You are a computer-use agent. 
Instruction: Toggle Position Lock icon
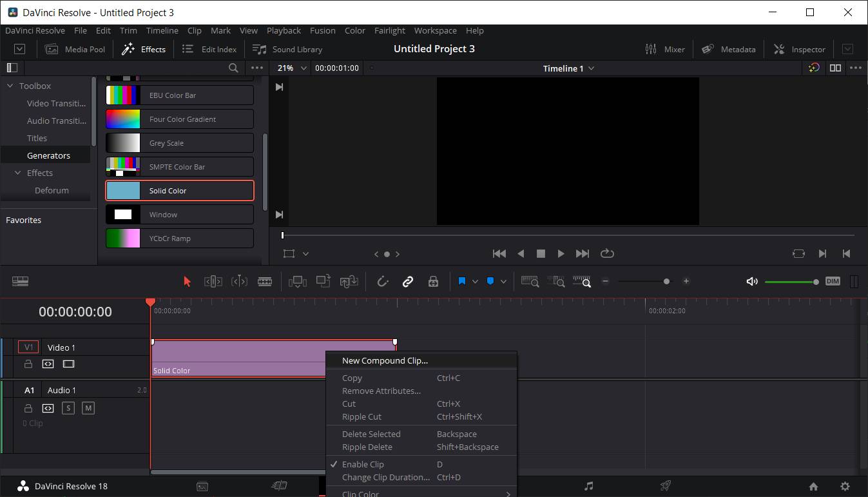click(433, 281)
